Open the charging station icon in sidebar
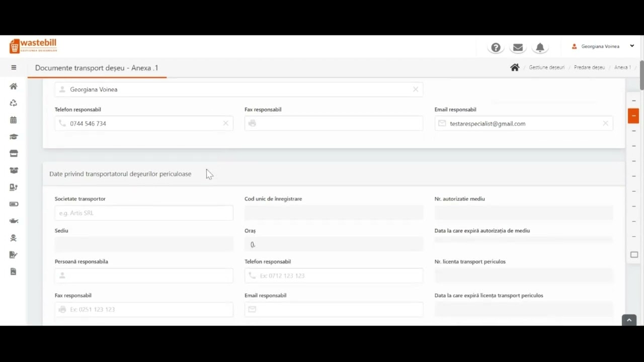The width and height of the screenshot is (644, 362). coord(14,187)
